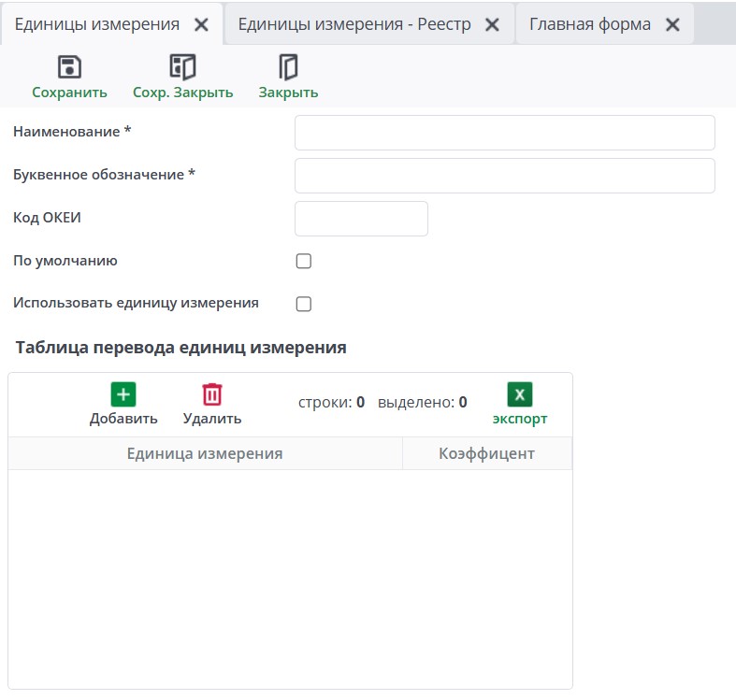The width and height of the screenshot is (736, 700).
Task: Select the Единицы измерения tab
Action: [97, 25]
